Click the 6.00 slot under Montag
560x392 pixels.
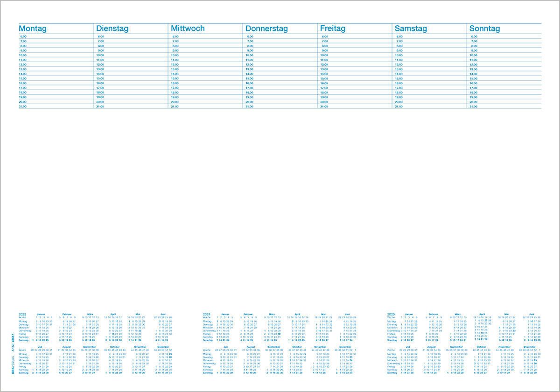pos(56,36)
